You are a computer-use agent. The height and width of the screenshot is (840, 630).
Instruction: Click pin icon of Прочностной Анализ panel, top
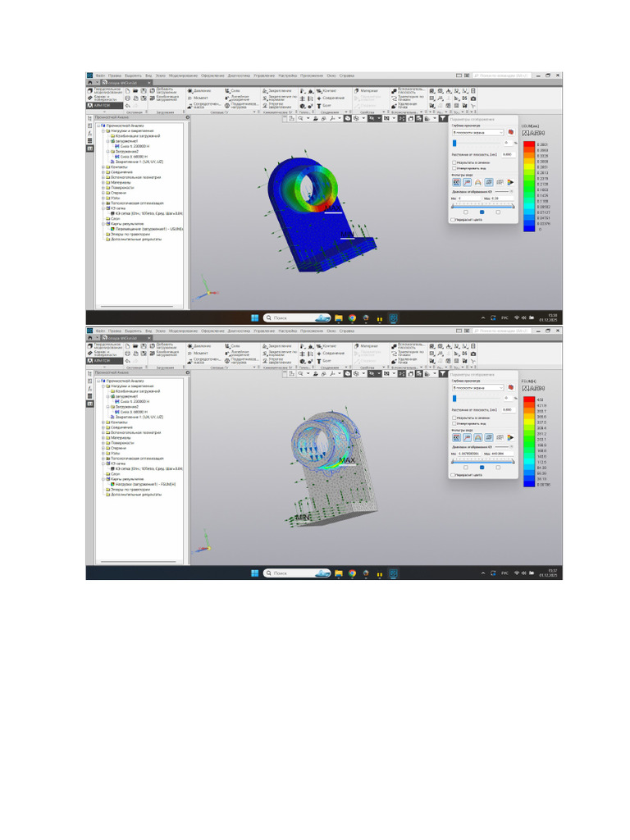tap(188, 116)
